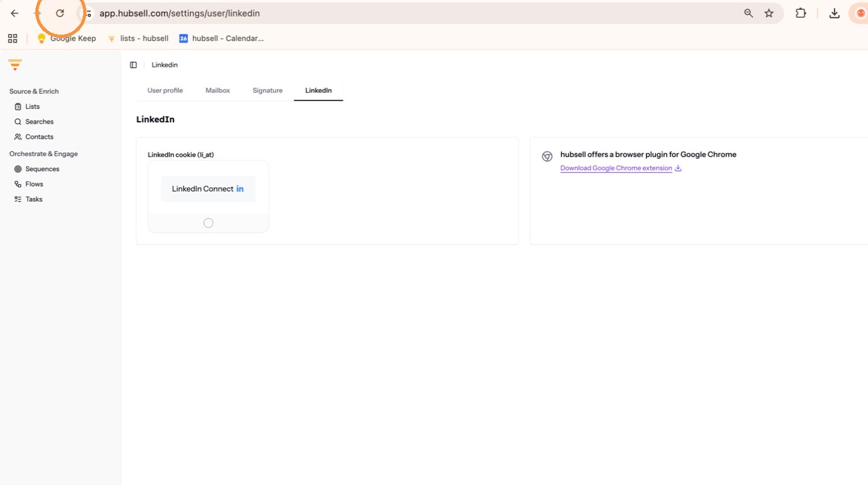Open the 'lists - hubsell' bookmark

point(138,38)
